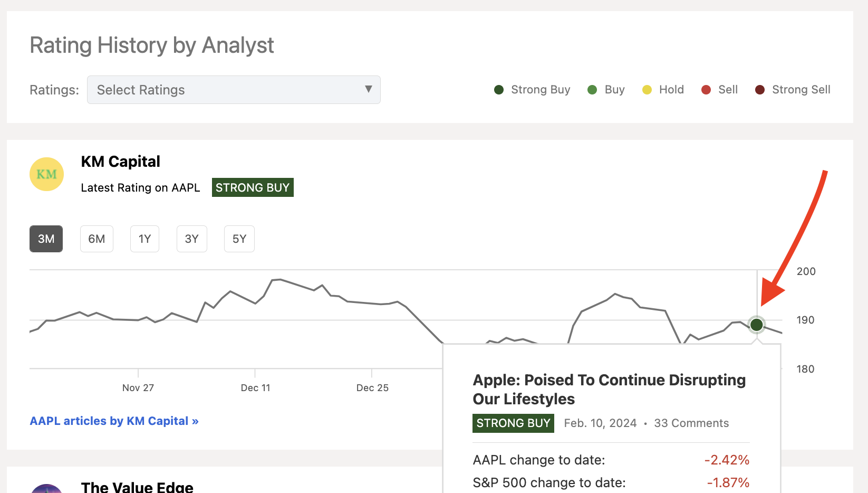Select the Strong Buy green legend dot

point(499,90)
